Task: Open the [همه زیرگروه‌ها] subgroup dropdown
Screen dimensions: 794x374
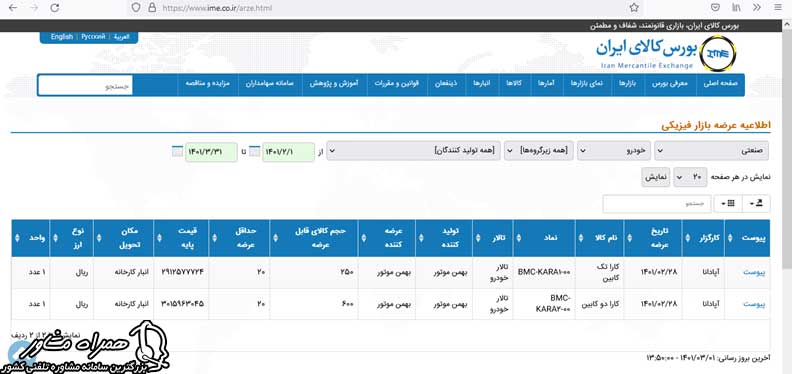Action: 538,151
